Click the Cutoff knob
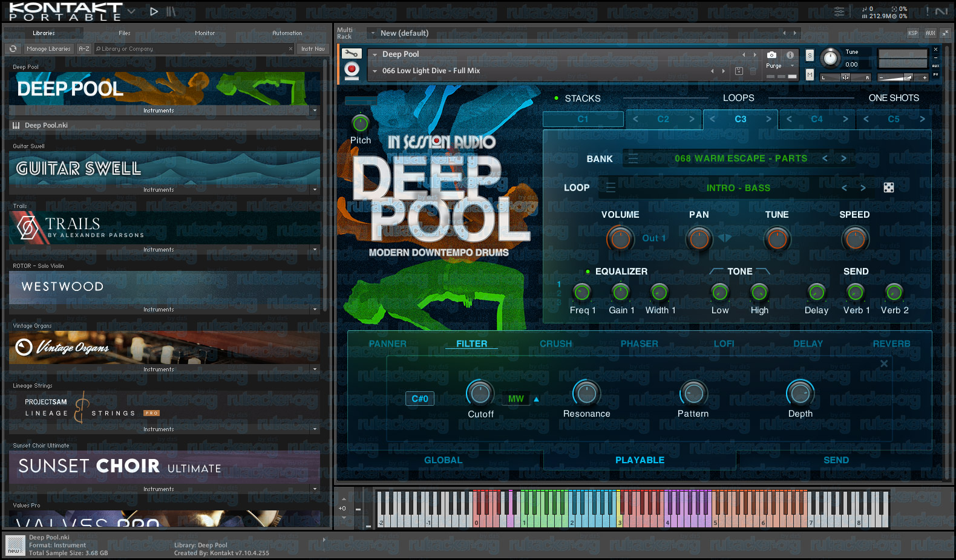 pyautogui.click(x=480, y=393)
